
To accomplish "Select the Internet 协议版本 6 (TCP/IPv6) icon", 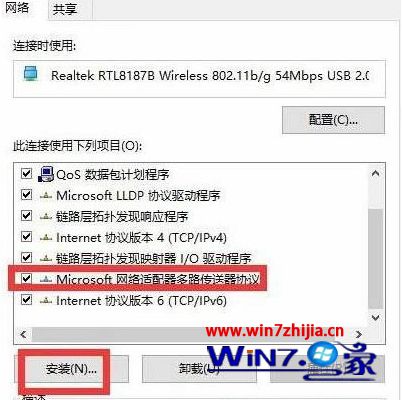I will click(46, 301).
